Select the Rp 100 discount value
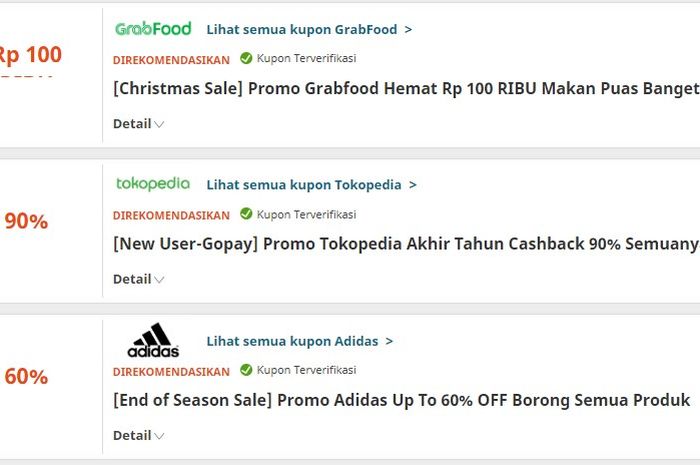The height and width of the screenshot is (465, 700). 30,55
